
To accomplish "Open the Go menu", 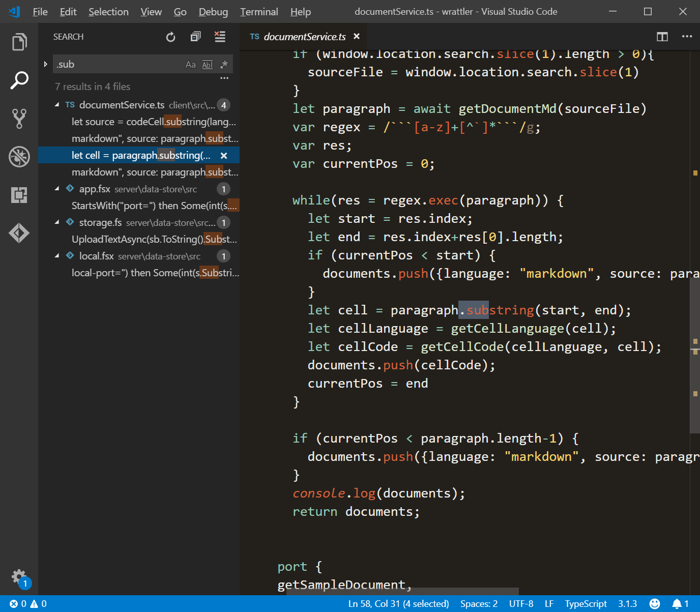I will coord(180,12).
